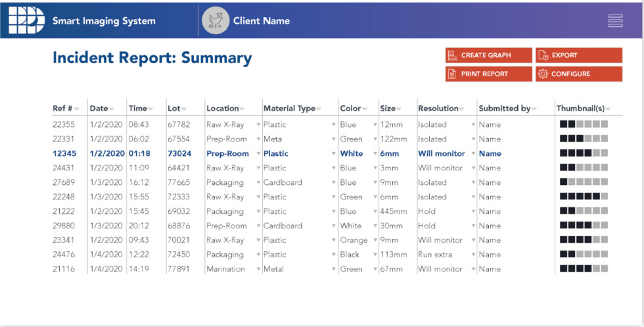Select reference number 21222

tap(64, 211)
